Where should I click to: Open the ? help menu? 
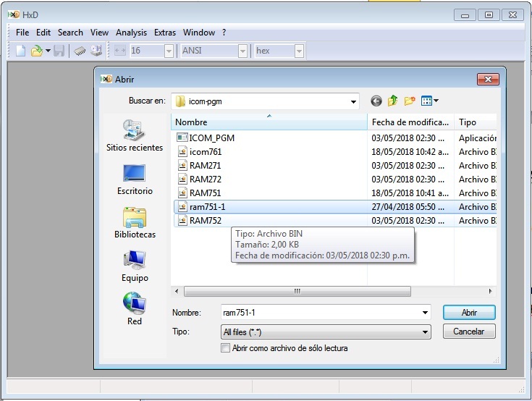click(x=224, y=33)
